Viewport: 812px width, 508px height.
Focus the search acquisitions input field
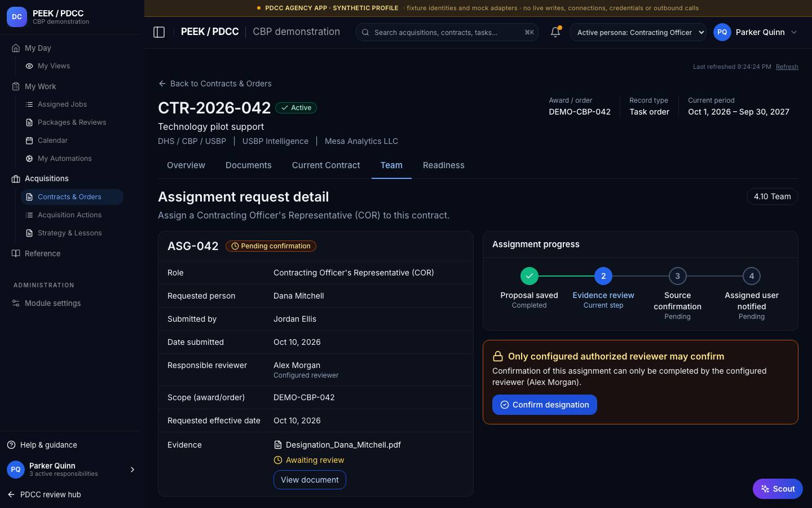447,32
